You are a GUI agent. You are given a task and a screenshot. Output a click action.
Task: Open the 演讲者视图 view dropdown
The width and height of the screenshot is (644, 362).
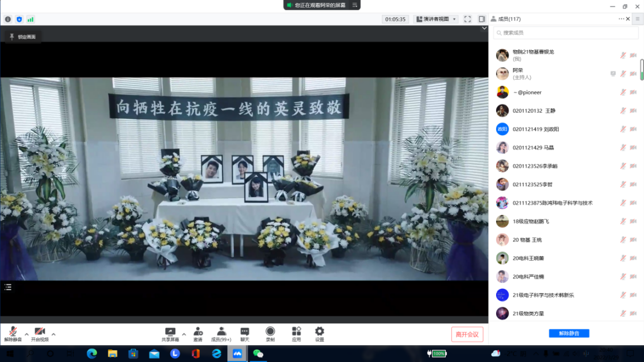click(x=436, y=19)
